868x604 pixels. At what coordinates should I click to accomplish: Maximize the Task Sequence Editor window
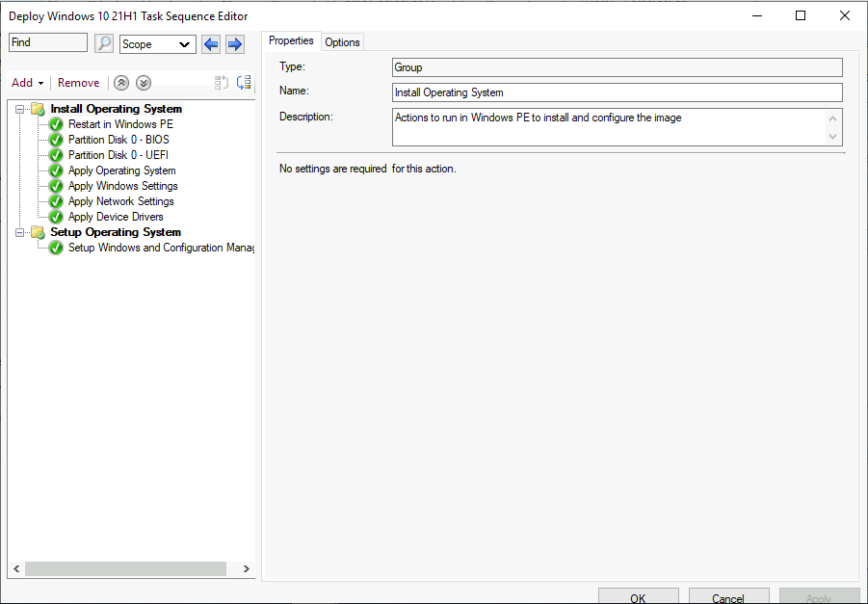pyautogui.click(x=801, y=15)
